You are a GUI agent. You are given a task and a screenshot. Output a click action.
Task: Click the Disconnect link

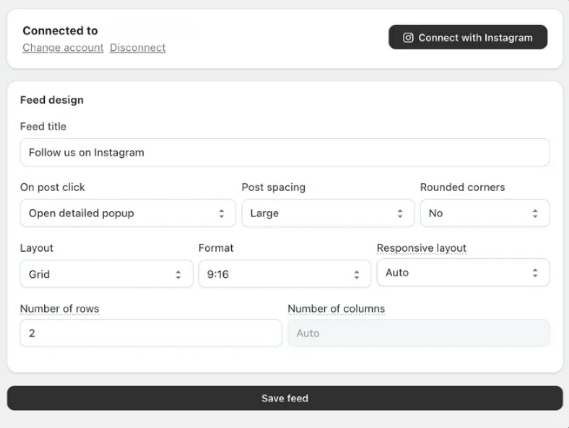[138, 48]
